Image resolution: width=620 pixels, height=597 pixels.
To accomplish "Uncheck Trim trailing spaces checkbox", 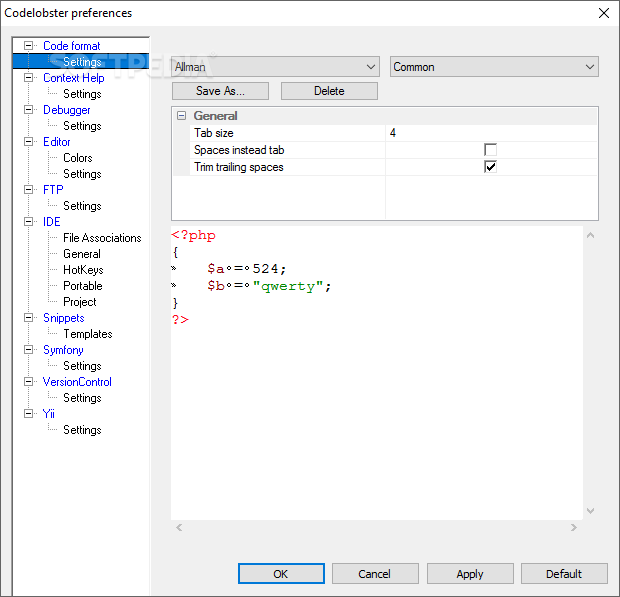I will pyautogui.click(x=490, y=167).
